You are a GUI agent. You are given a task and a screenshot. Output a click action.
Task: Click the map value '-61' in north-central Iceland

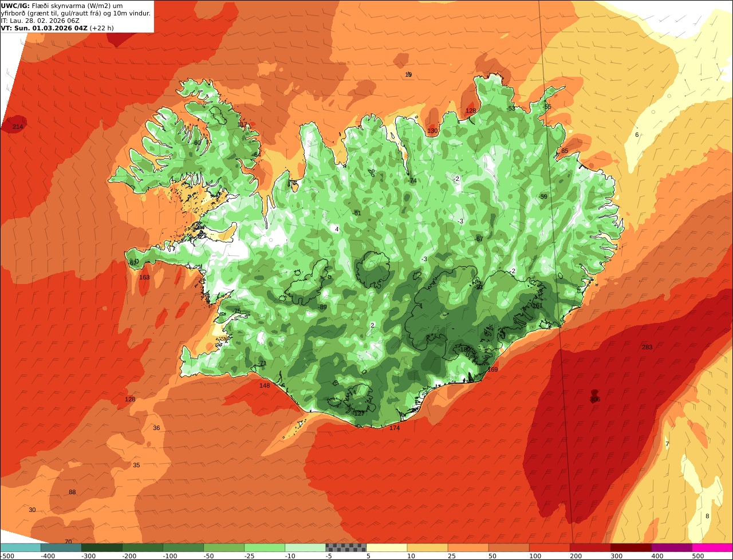[357, 213]
